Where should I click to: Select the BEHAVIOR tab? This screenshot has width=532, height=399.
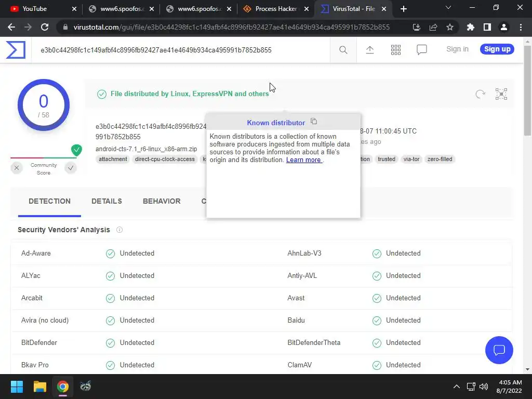[162, 201]
